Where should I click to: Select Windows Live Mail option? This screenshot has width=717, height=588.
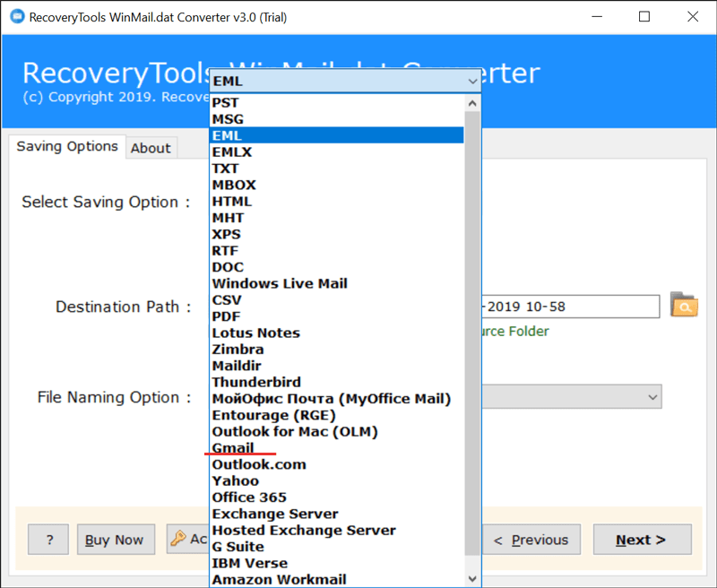[x=280, y=283]
